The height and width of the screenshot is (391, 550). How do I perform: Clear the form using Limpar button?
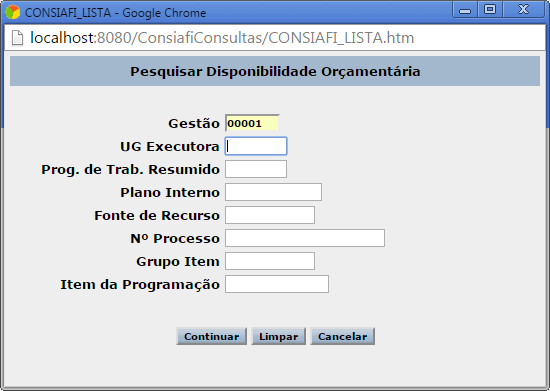point(279,336)
